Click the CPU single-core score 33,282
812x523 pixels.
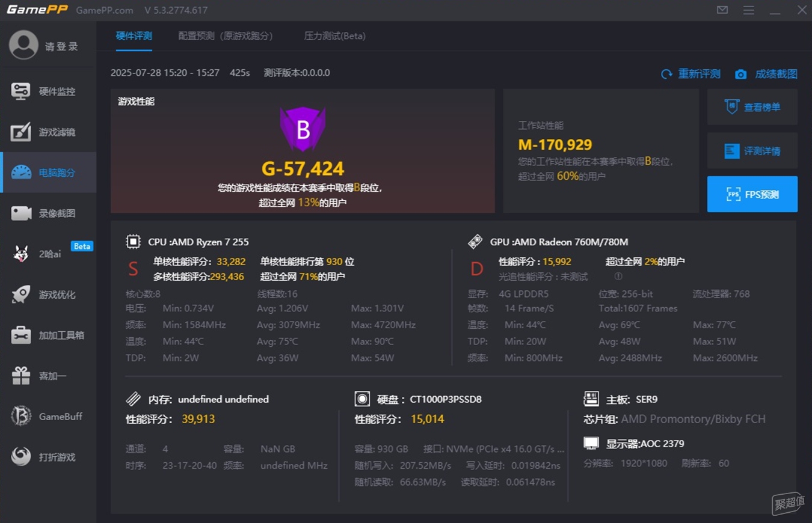click(231, 261)
